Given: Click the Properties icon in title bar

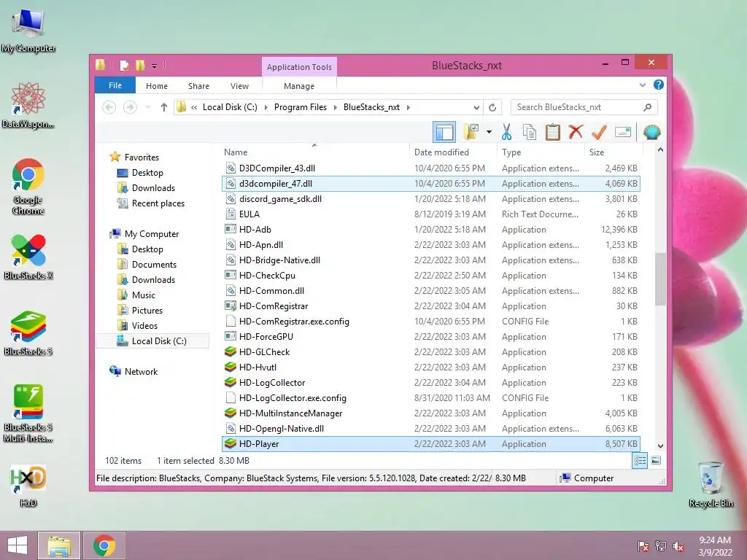Looking at the screenshot, I should pos(124,65).
